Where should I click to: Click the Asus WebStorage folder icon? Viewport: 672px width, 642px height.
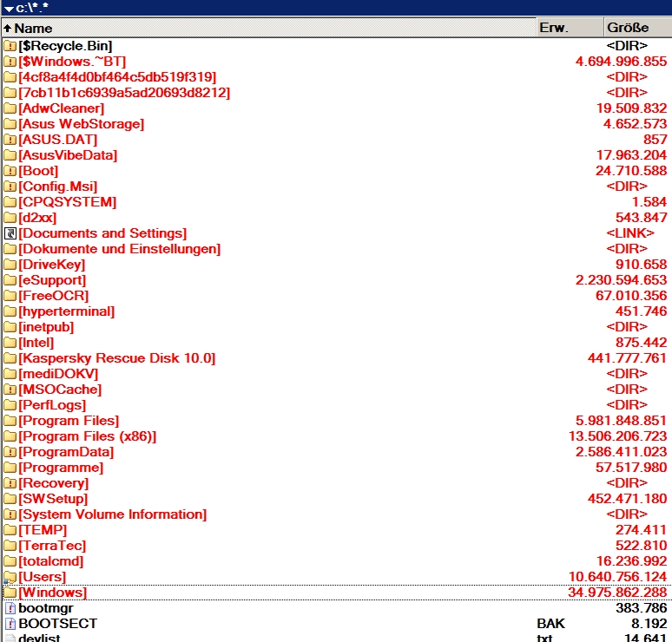point(10,124)
